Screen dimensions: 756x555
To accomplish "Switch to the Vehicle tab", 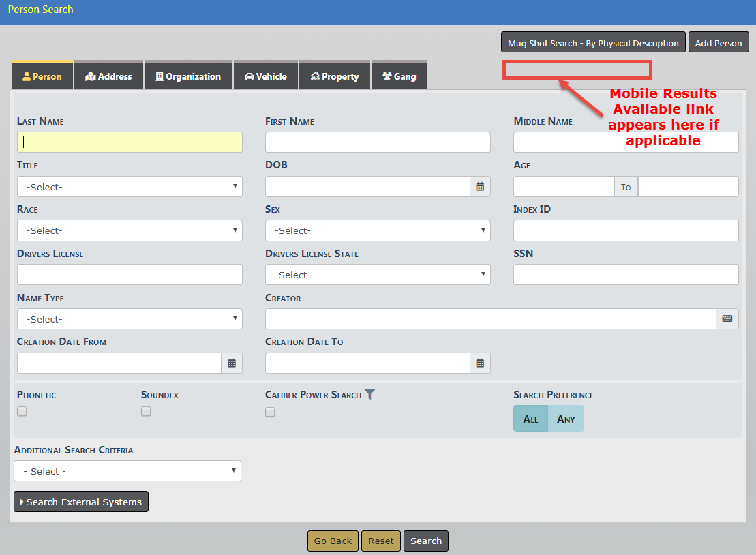I will (266, 76).
